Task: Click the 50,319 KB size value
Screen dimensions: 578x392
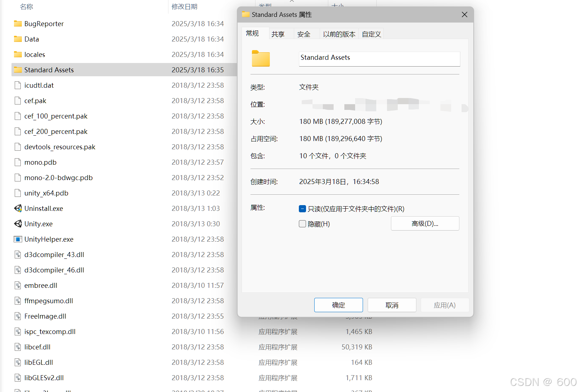Action: pyautogui.click(x=357, y=347)
